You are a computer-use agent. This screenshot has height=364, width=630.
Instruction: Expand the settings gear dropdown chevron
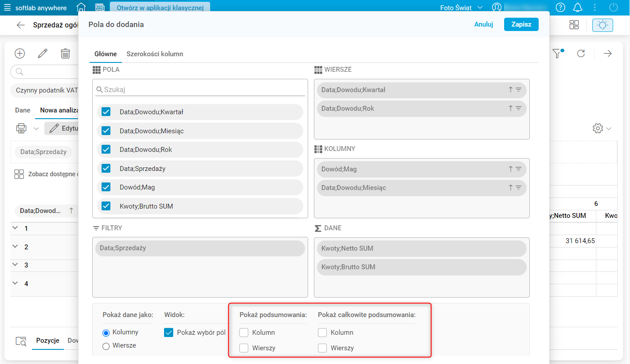609,129
